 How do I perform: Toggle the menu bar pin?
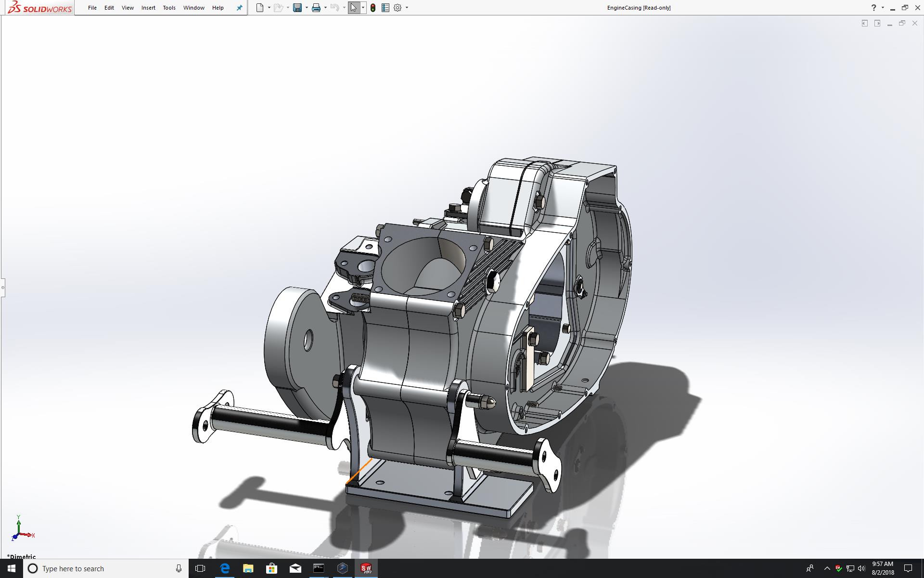tap(239, 8)
